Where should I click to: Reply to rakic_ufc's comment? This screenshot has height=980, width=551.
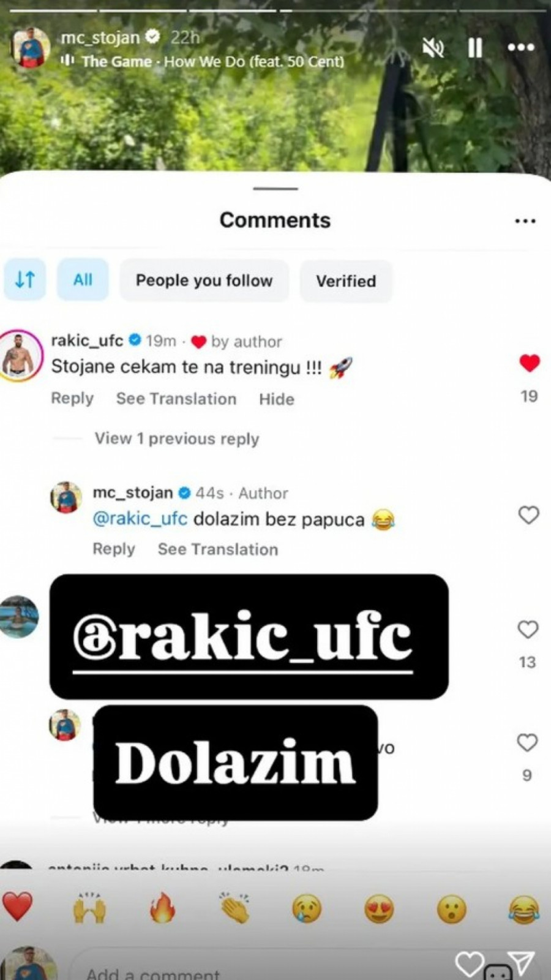pyautogui.click(x=72, y=398)
